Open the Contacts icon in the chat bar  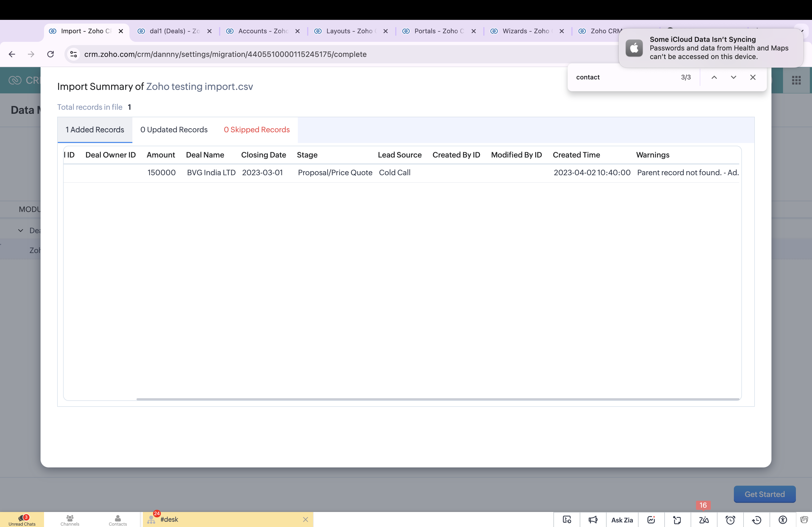tap(118, 520)
